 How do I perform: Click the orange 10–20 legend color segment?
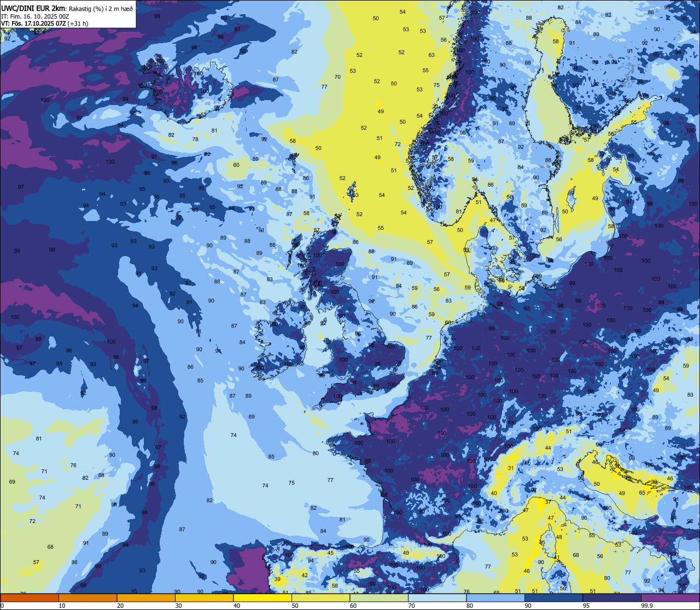(87, 597)
